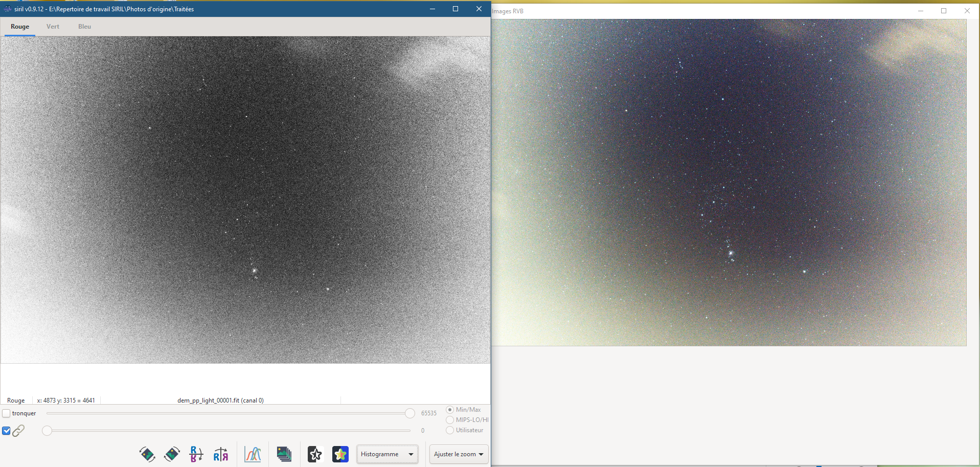Minimize the Images RVB window

(x=921, y=11)
